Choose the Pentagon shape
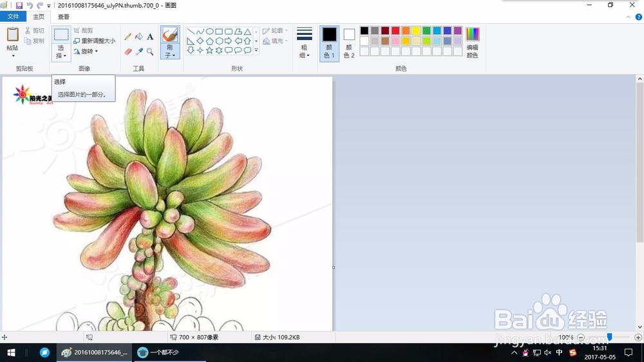 209,41
